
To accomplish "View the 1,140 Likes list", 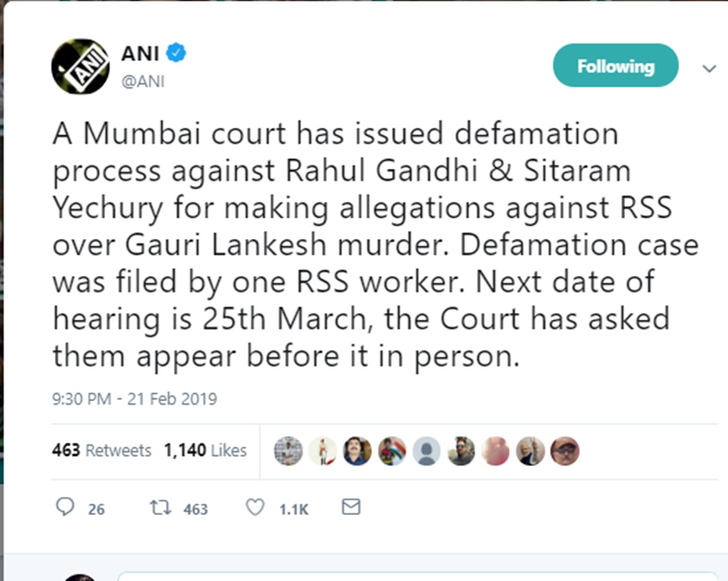I will point(206,450).
